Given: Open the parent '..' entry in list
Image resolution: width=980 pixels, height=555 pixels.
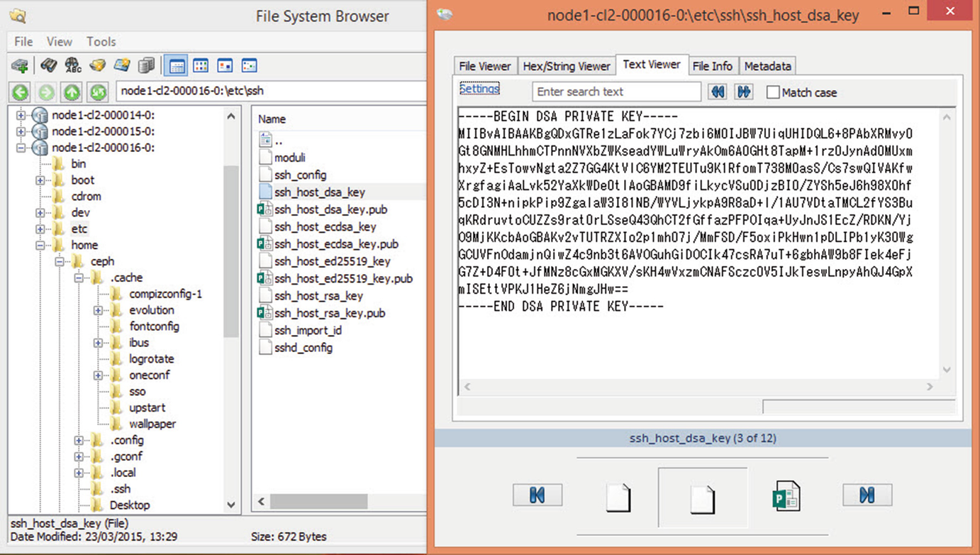Looking at the screenshot, I should tap(278, 141).
